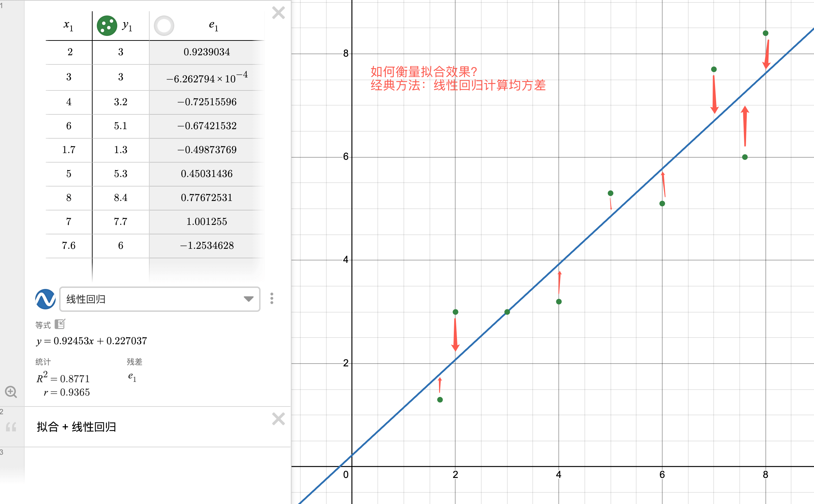Image resolution: width=814 pixels, height=504 pixels.
Task: Toggle the hidden e1 column circle
Action: (x=164, y=26)
